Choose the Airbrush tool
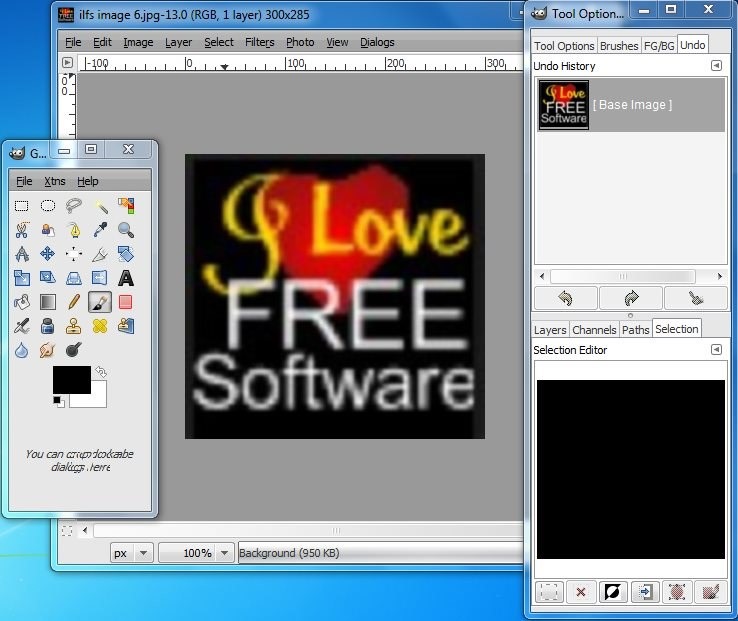The width and height of the screenshot is (738, 621). [22, 326]
